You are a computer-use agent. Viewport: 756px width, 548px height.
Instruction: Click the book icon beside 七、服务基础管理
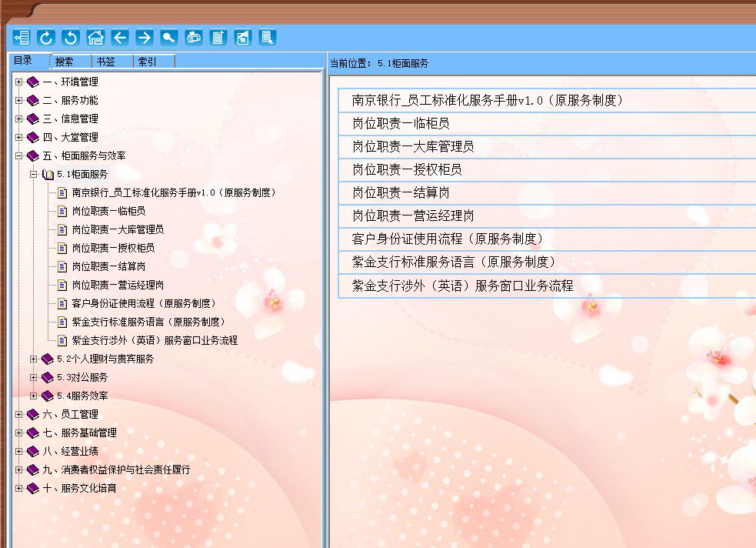tap(33, 433)
